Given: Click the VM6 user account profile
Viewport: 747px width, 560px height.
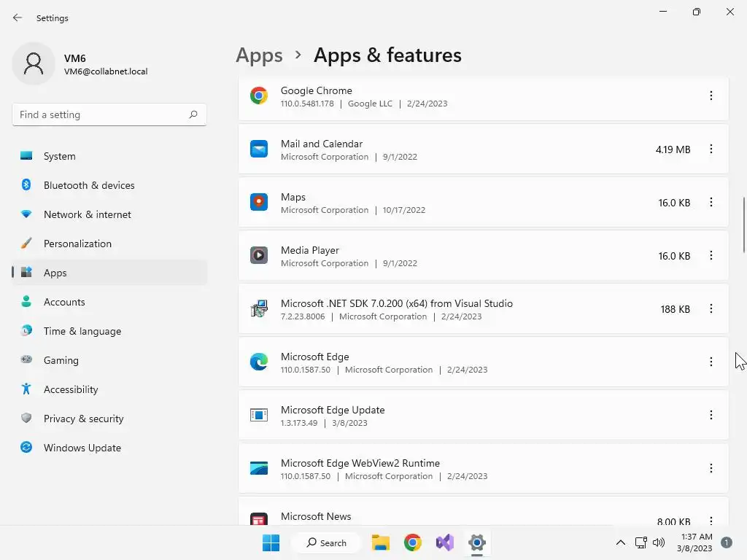Looking at the screenshot, I should [x=80, y=64].
